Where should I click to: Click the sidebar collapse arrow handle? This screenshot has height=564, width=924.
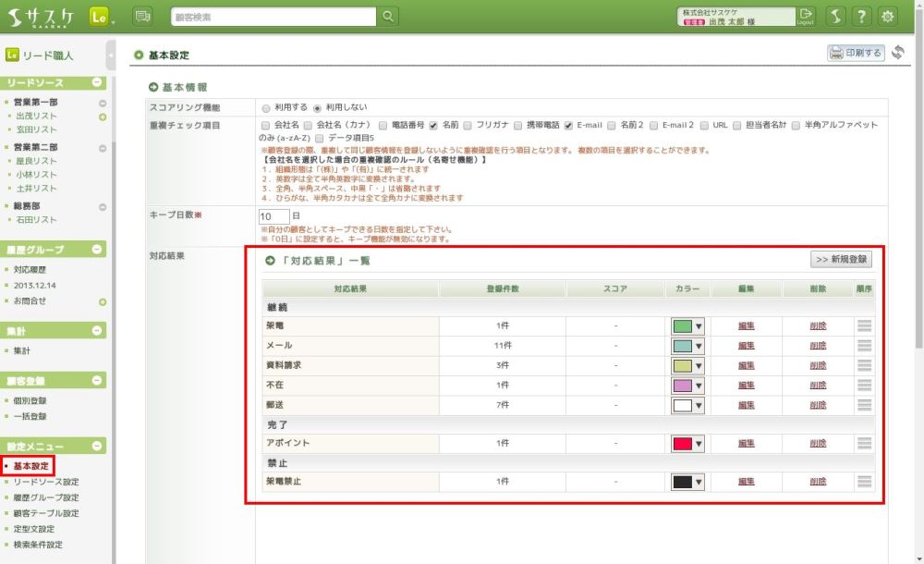click(x=111, y=55)
